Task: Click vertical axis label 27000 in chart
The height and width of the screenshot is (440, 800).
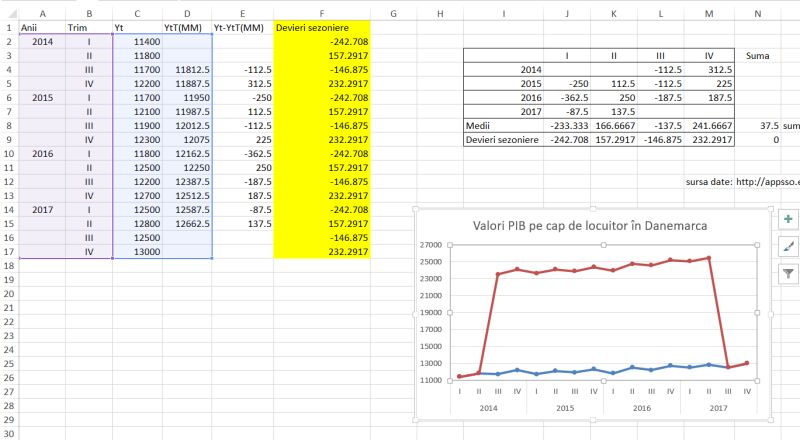Action: [x=431, y=245]
